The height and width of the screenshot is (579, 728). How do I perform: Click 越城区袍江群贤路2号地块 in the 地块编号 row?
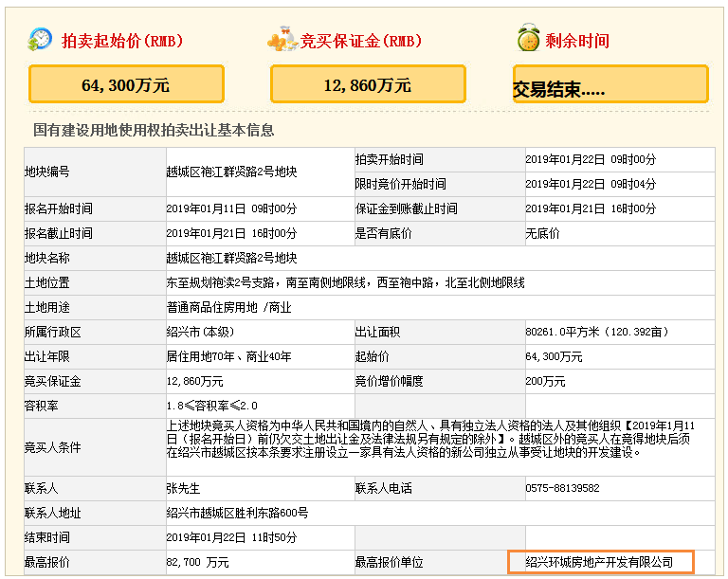coord(231,172)
